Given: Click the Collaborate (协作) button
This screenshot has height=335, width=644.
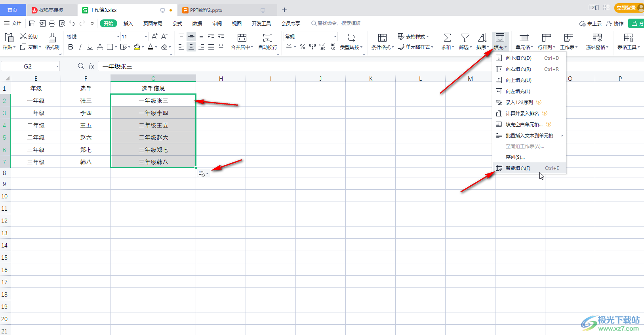Looking at the screenshot, I should (x=615, y=23).
